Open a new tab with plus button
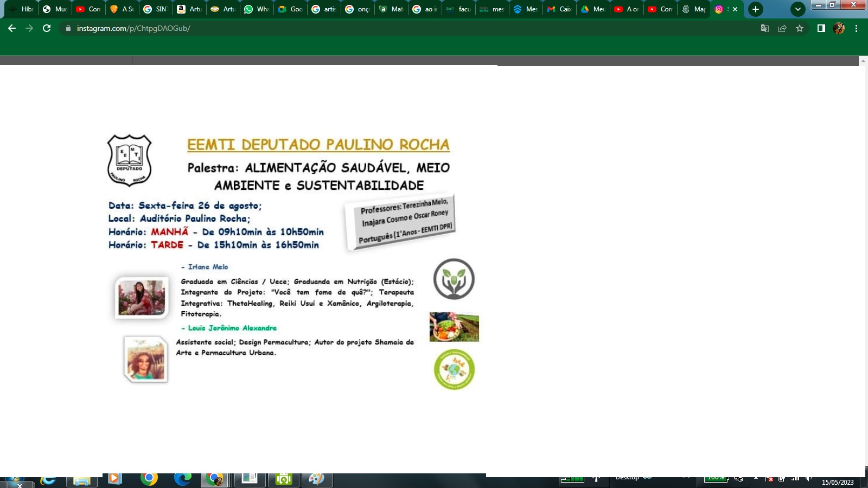This screenshot has width=868, height=488. point(756,9)
